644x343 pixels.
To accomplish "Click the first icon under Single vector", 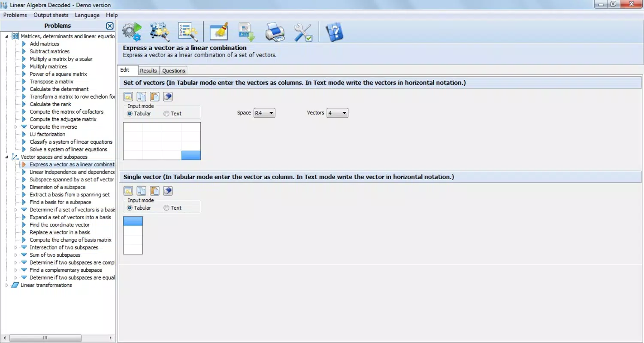I will pos(128,191).
